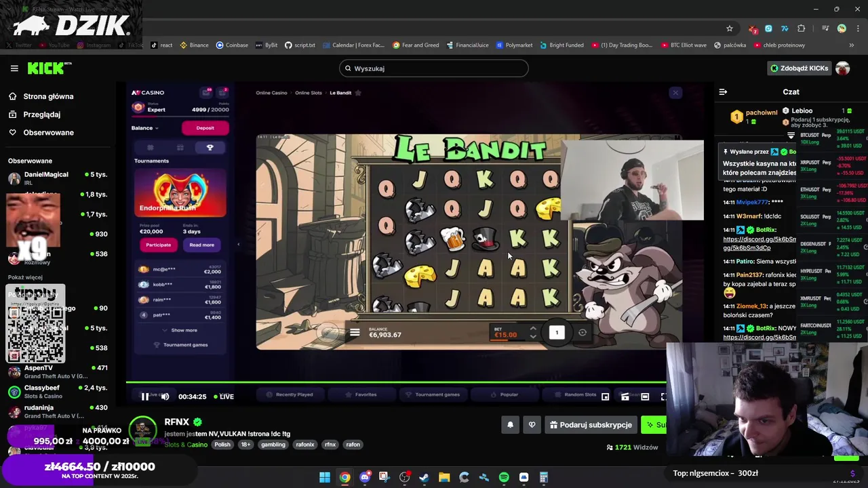Screen dimensions: 868x488
Task: Open Binance bookmark
Action: [x=195, y=45]
